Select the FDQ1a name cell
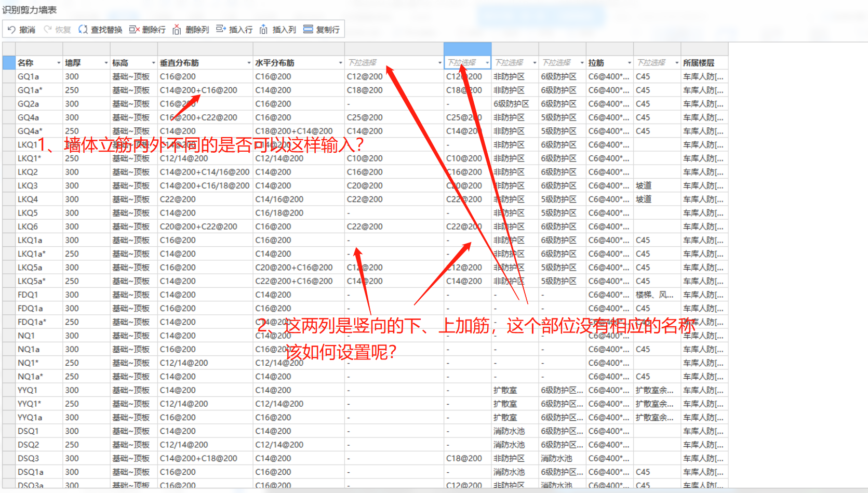The image size is (868, 493). (x=39, y=308)
